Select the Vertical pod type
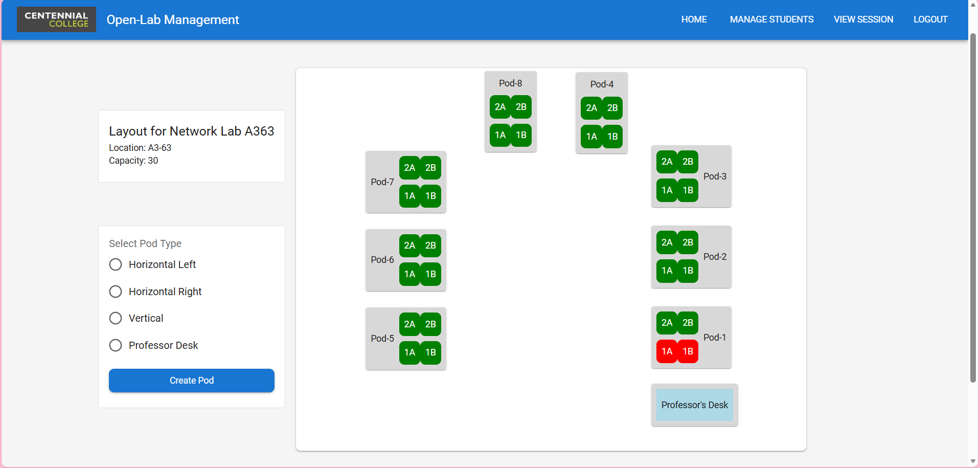Image resolution: width=980 pixels, height=468 pixels. (115, 318)
